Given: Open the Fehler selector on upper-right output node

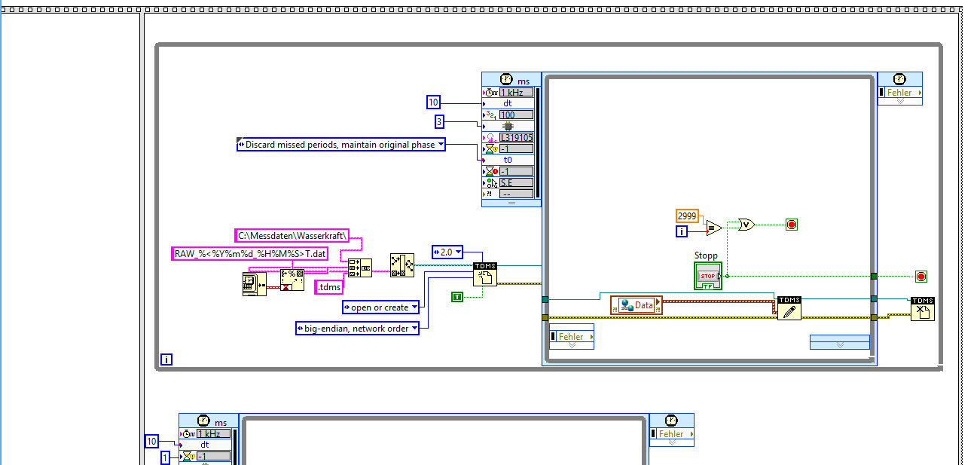Looking at the screenshot, I should [x=900, y=93].
